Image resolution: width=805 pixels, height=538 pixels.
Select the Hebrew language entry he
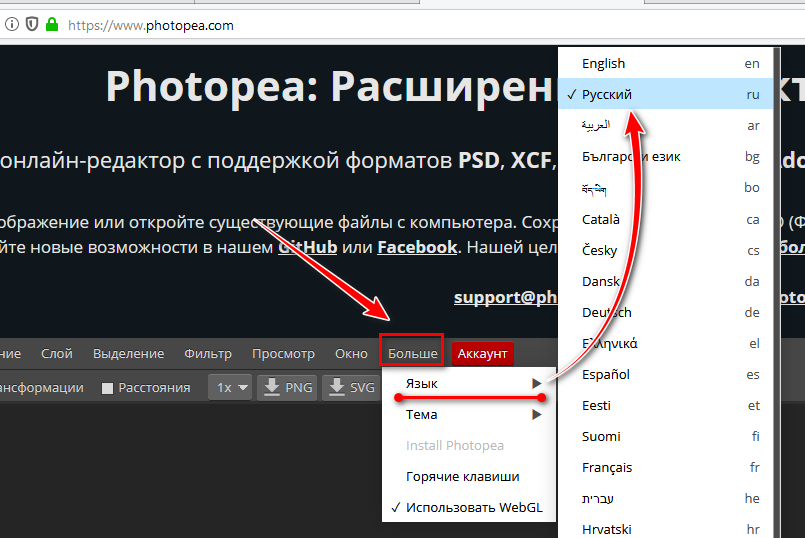(x=666, y=498)
